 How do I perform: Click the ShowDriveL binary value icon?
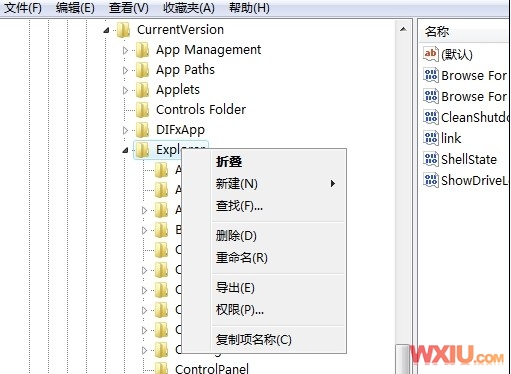[431, 180]
